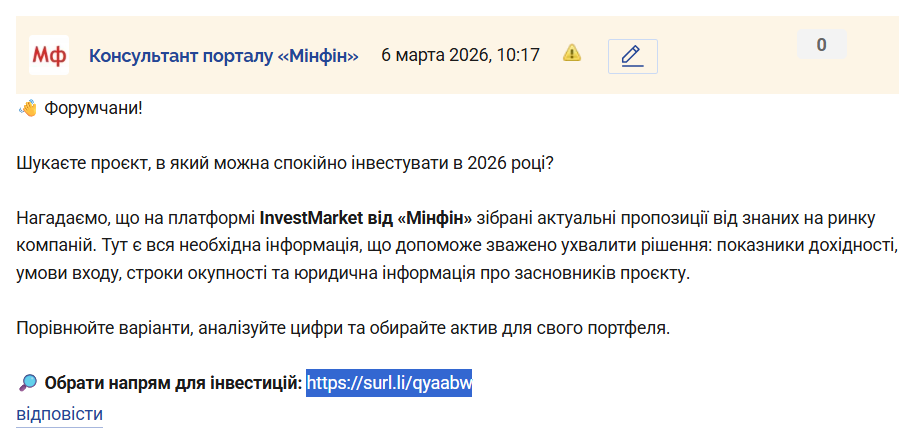The width and height of the screenshot is (911, 438).
Task: Click the greeting text «Форумчани!»
Action: pos(94,107)
